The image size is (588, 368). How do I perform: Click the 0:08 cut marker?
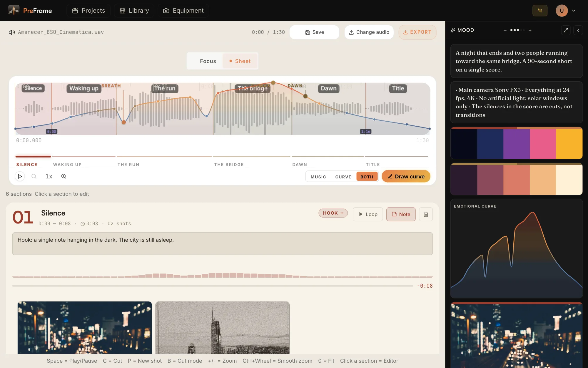pos(52,132)
